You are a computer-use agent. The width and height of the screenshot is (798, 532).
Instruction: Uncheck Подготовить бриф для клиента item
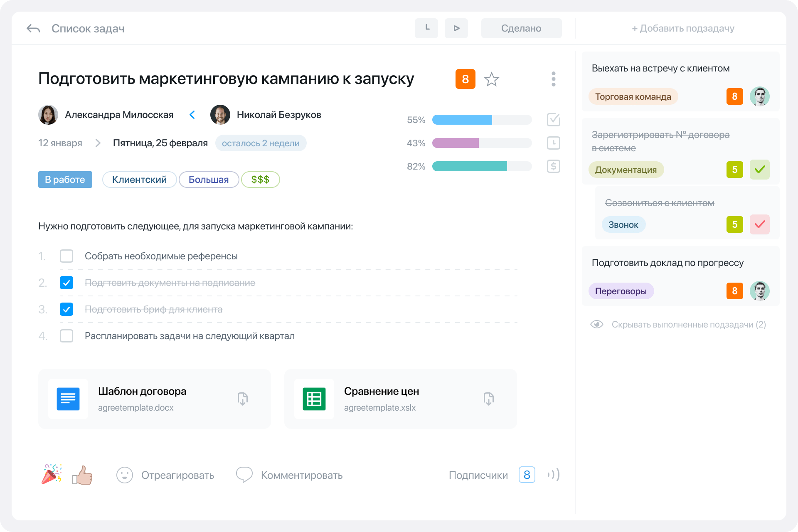66,309
